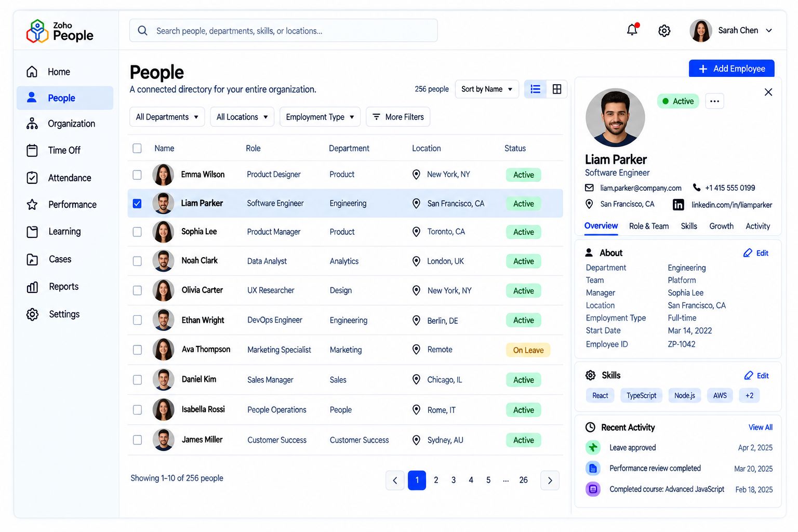Open Attendance in the sidebar

65,178
